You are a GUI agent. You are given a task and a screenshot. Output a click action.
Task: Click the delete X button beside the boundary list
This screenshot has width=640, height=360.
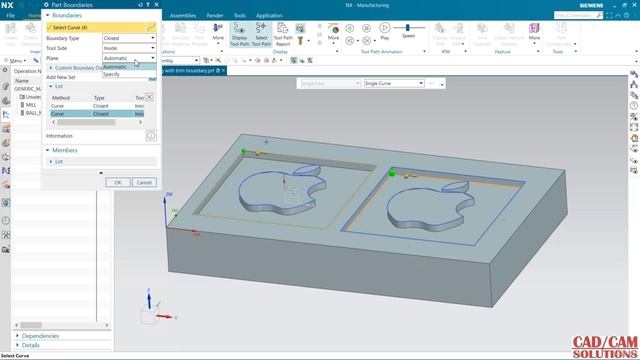click(x=149, y=97)
